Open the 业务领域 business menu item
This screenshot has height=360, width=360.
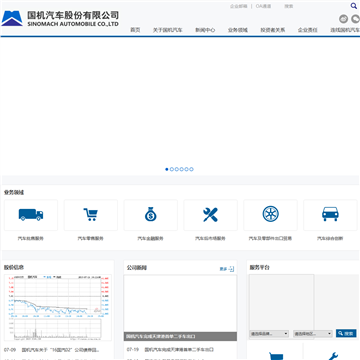coord(238,30)
